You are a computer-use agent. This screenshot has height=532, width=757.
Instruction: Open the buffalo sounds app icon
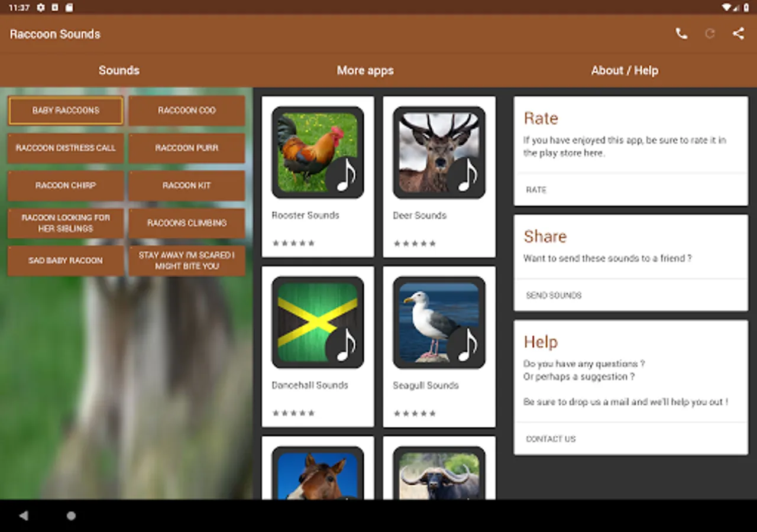click(439, 473)
